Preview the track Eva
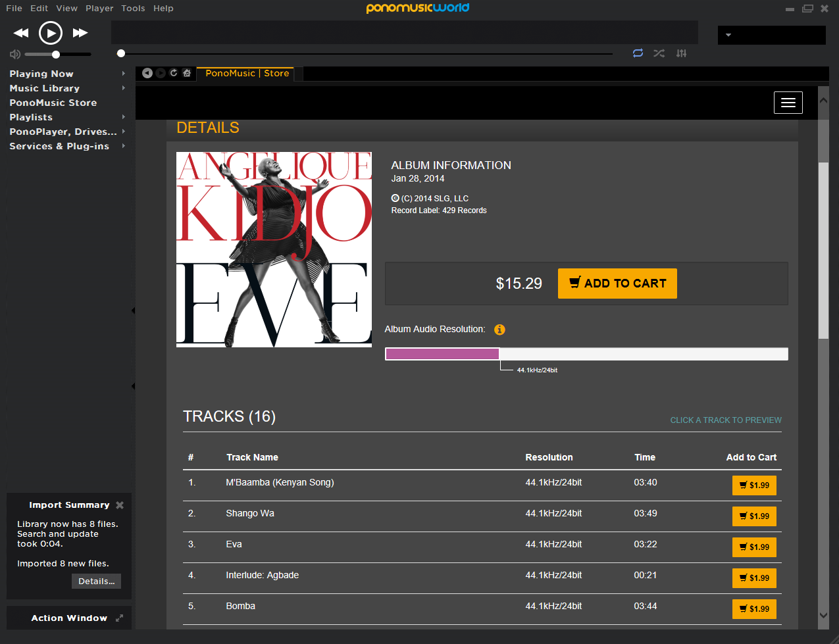This screenshot has width=839, height=644. pyautogui.click(x=234, y=544)
